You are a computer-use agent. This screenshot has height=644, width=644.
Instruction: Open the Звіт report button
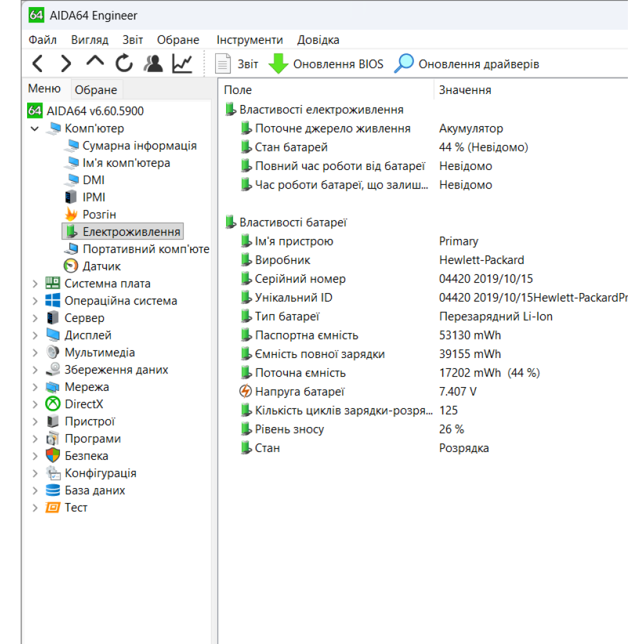237,64
